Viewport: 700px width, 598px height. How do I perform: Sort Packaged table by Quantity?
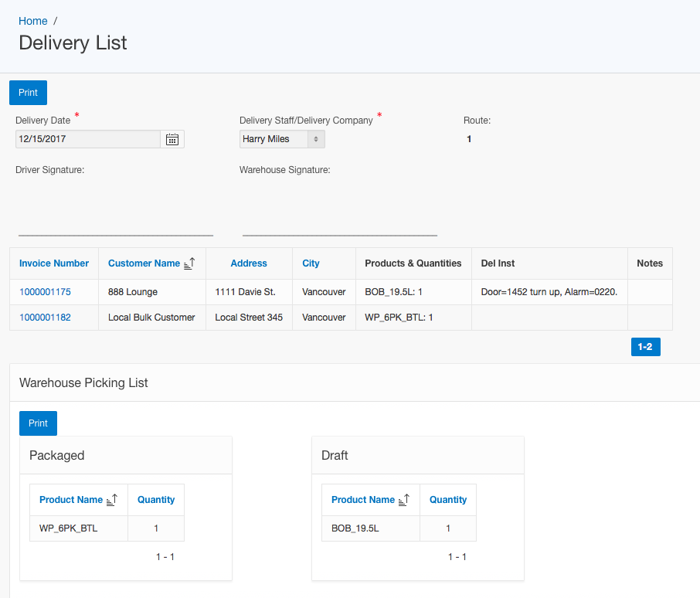point(156,500)
